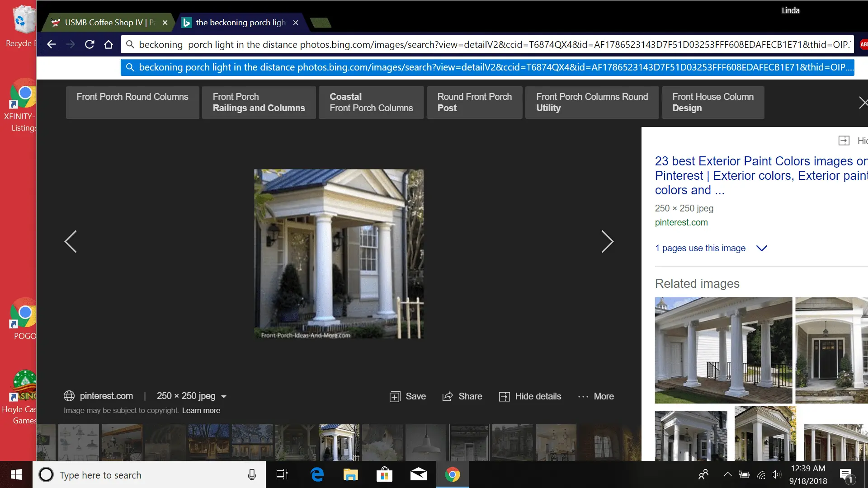
Task: Go to the browser home page
Action: click(x=108, y=44)
